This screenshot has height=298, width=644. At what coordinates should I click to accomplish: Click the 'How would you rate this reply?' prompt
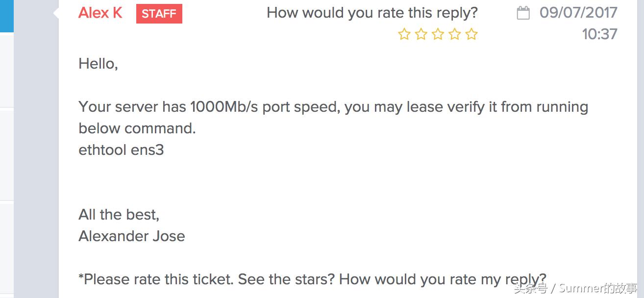click(372, 12)
